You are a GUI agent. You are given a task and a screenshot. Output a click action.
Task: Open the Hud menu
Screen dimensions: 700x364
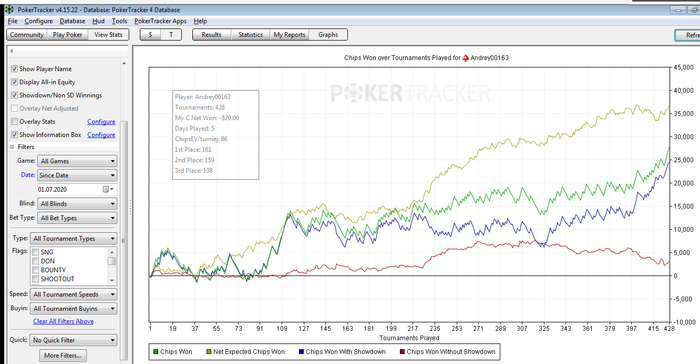click(98, 21)
